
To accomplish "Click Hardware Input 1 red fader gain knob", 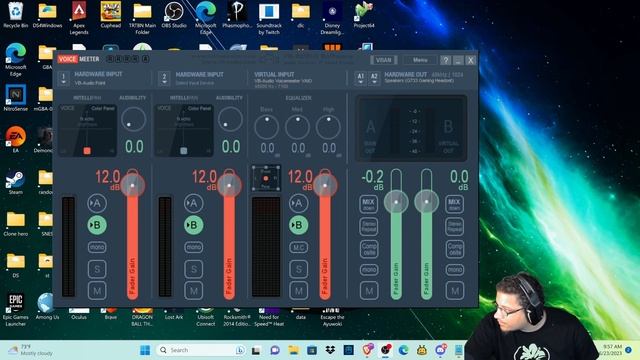I will [x=132, y=185].
